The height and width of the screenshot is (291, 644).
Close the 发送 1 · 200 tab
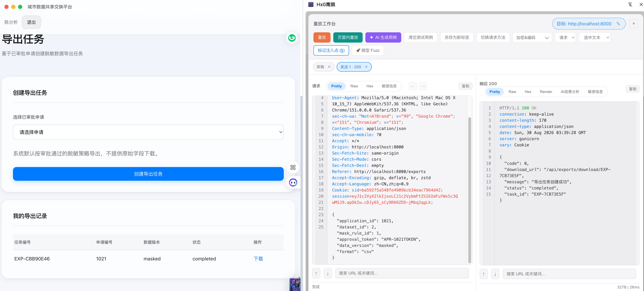366,67
